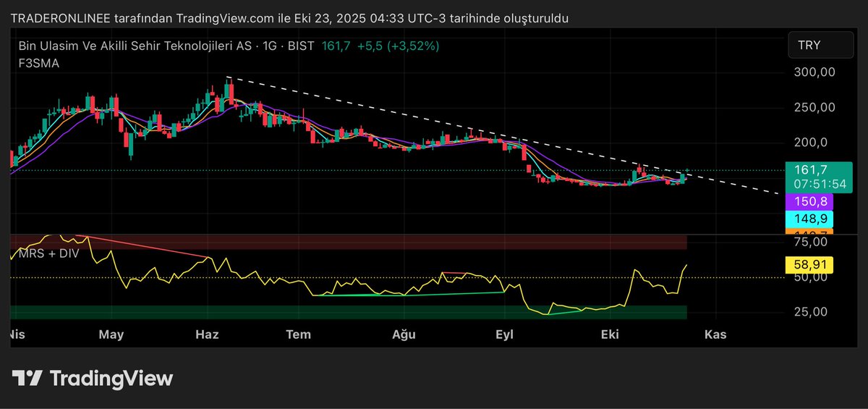This screenshot has height=409, width=868.
Task: Click the TradingView logo
Action: [x=93, y=378]
